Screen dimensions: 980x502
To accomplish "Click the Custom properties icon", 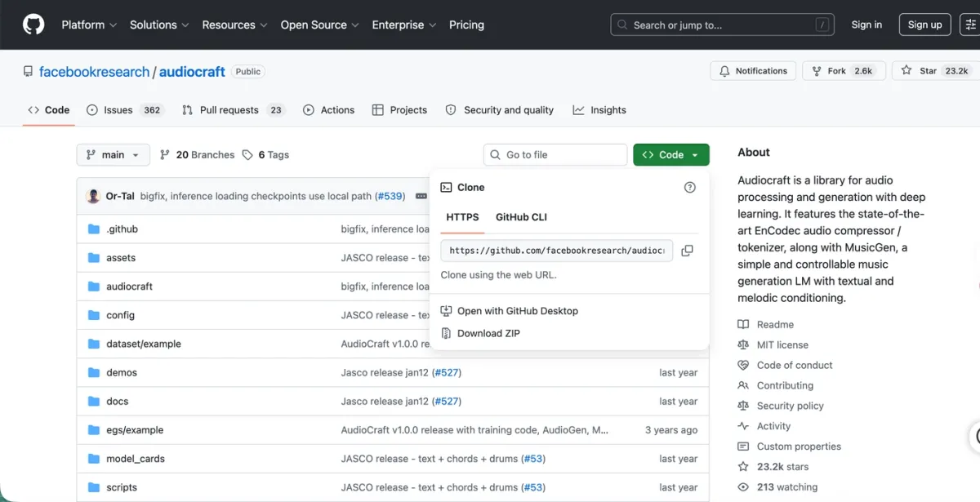I will tap(743, 446).
